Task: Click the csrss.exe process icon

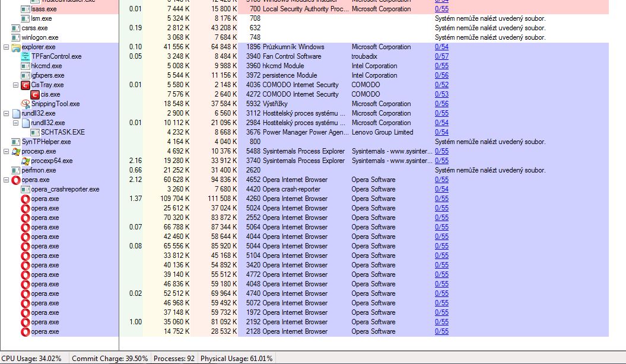Action: tap(15, 28)
